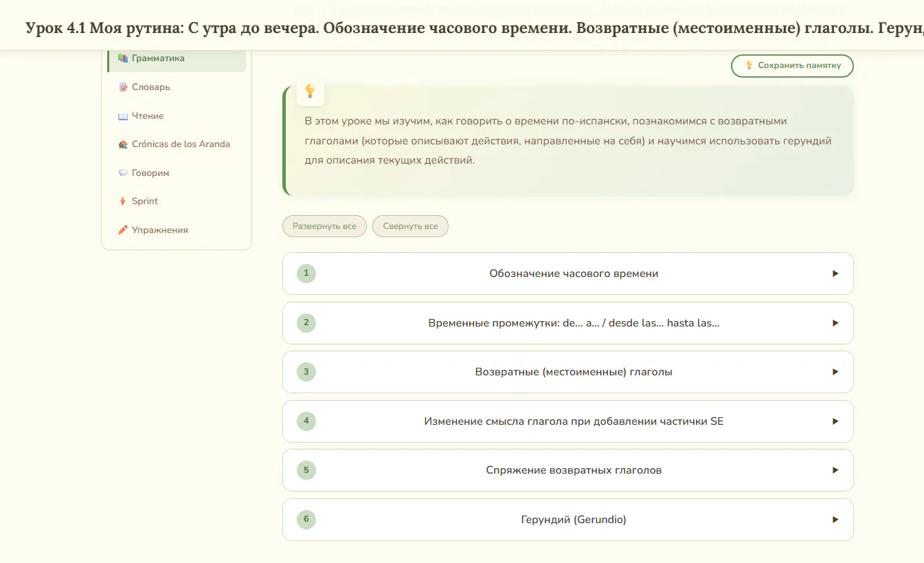This screenshot has height=563, width=924.
Task: Expand arrow for Возвратные (местоименные) глаголы
Action: point(835,372)
